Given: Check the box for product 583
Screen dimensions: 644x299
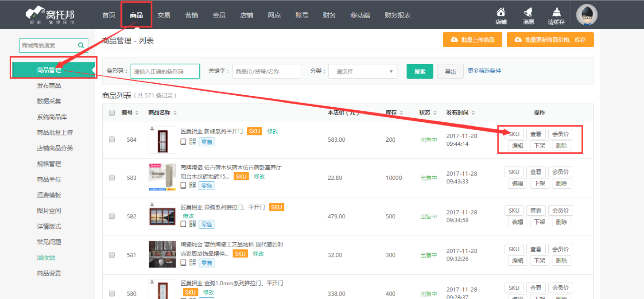Looking at the screenshot, I should point(112,178).
